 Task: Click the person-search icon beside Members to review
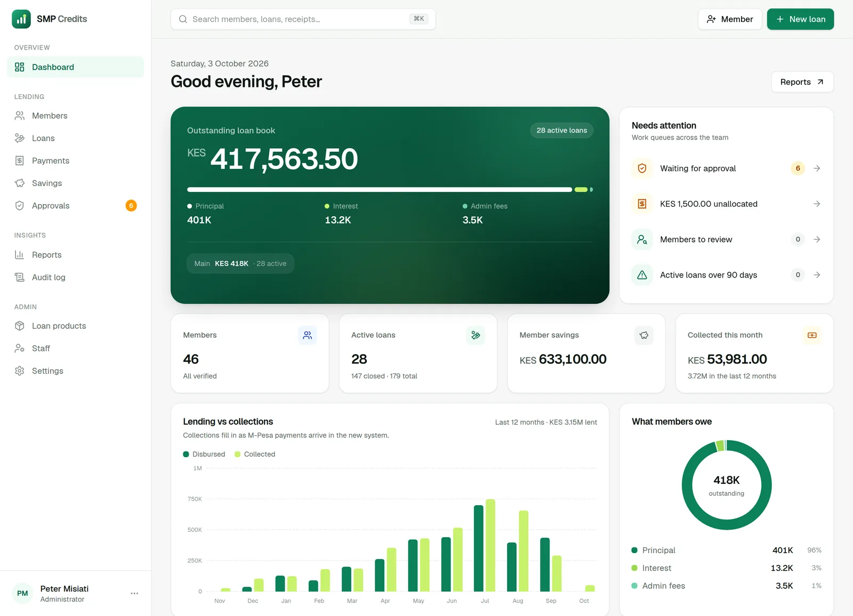pyautogui.click(x=642, y=239)
